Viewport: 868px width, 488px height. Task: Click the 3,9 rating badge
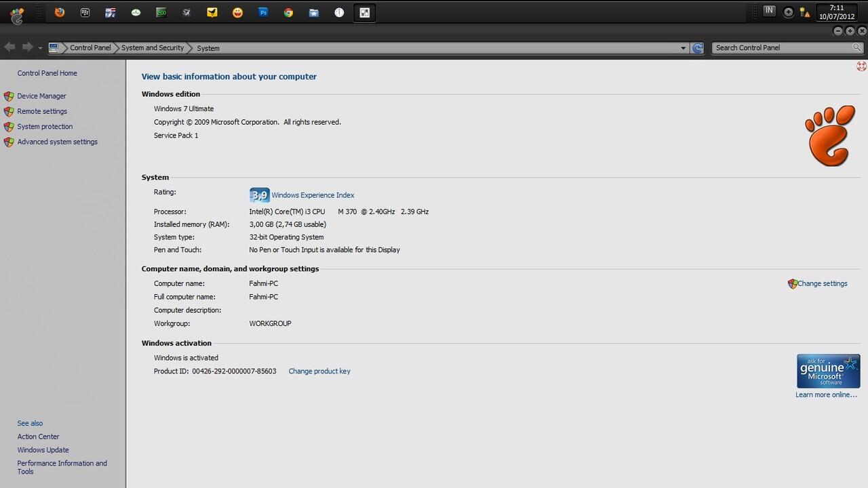pyautogui.click(x=259, y=195)
